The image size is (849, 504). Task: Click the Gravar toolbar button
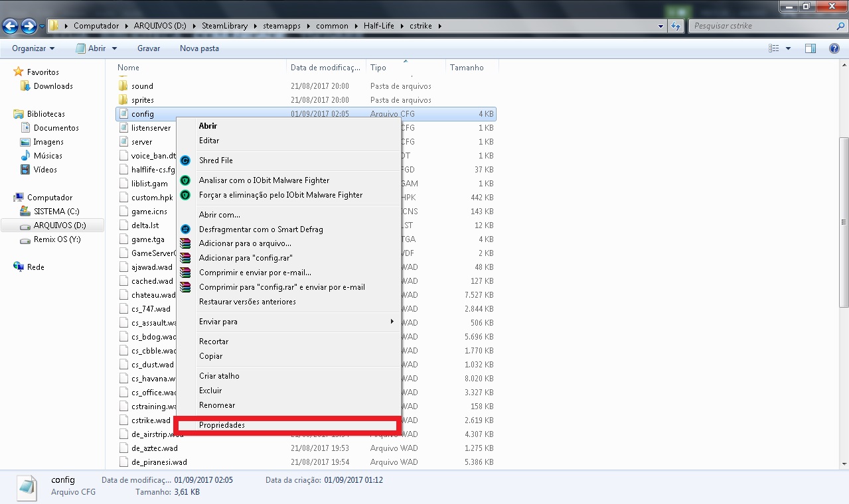[149, 48]
